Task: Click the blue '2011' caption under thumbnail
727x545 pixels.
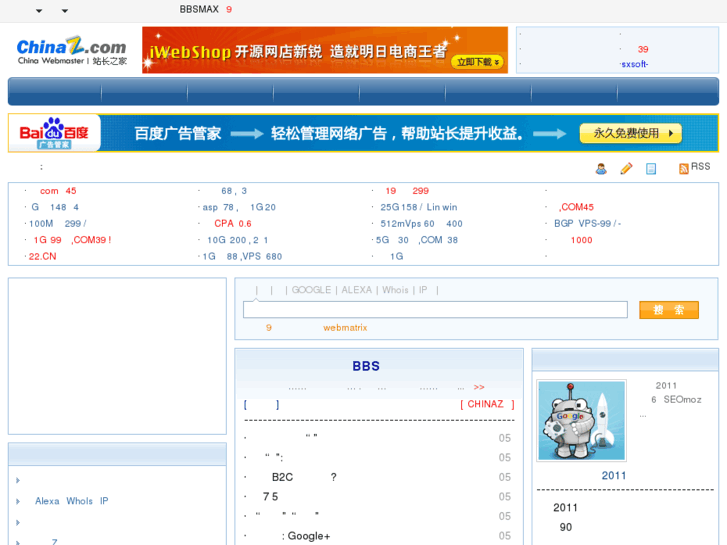Action: coord(614,475)
